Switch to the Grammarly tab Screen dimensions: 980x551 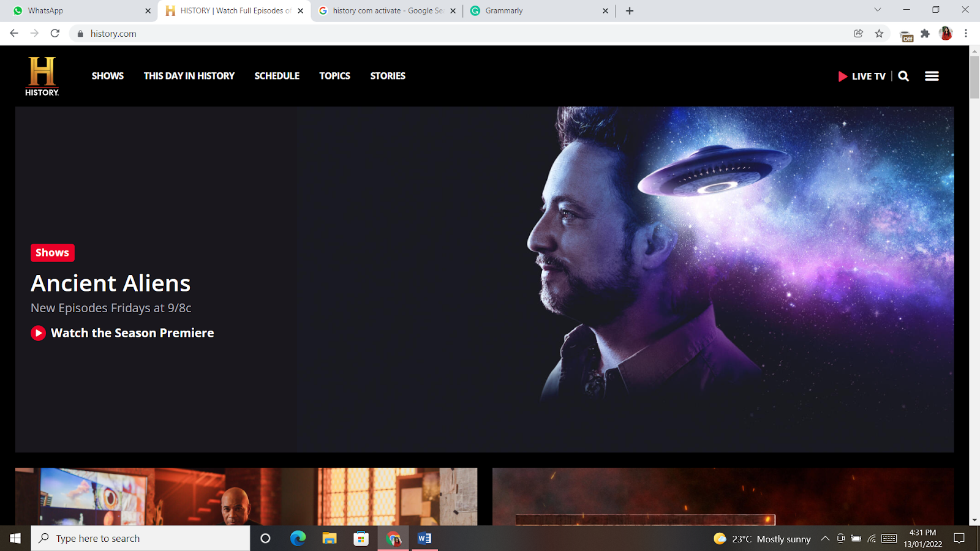coord(538,10)
